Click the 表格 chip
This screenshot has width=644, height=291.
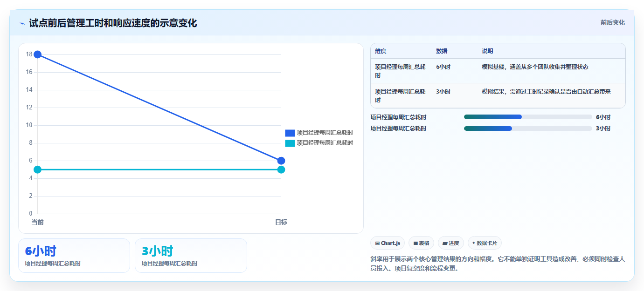(421, 243)
